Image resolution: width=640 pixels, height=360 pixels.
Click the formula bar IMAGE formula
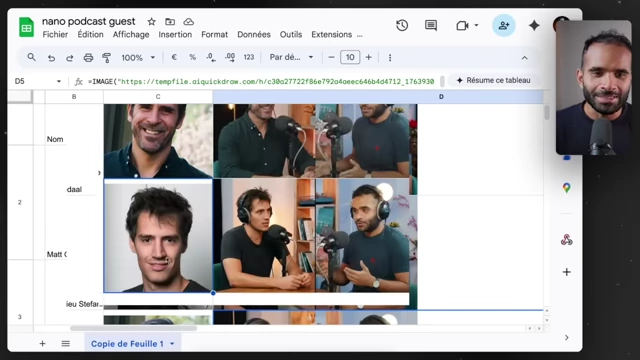click(261, 82)
